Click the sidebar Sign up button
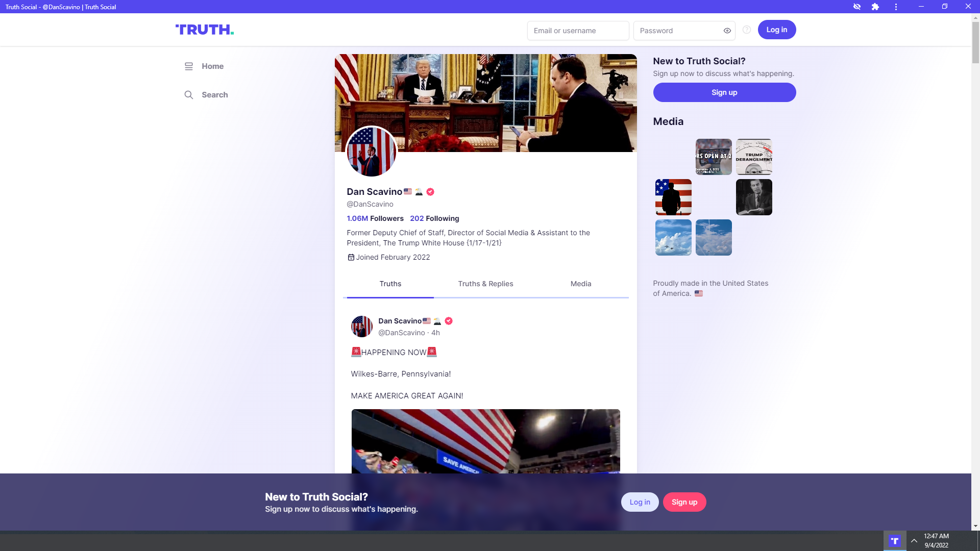Screen dimensions: 980x551 (x=724, y=92)
